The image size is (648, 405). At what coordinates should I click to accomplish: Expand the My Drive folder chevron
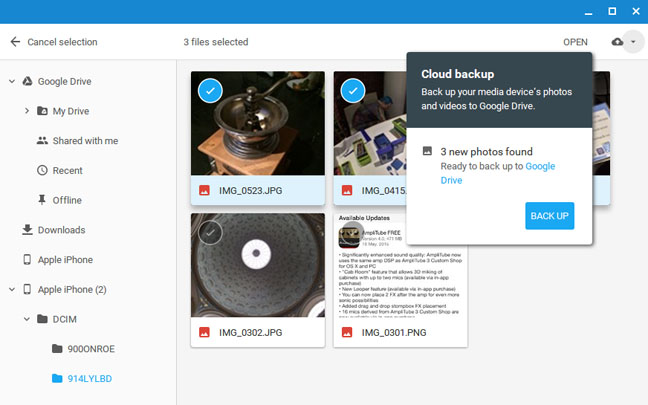click(x=27, y=111)
